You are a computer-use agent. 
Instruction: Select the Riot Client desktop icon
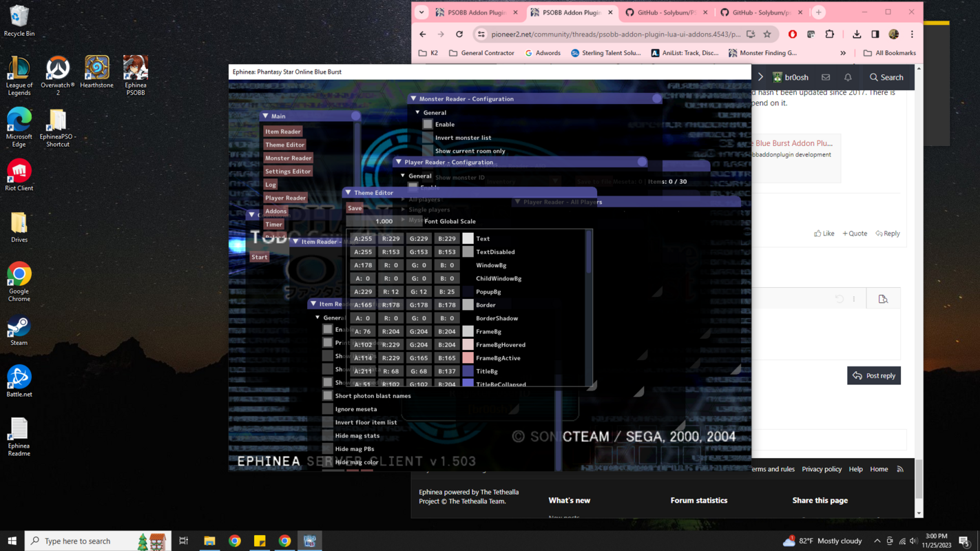click(19, 175)
